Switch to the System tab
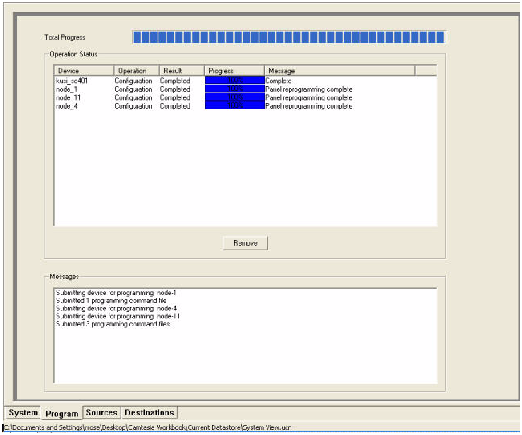This screenshot has width=522, height=435. tap(23, 413)
